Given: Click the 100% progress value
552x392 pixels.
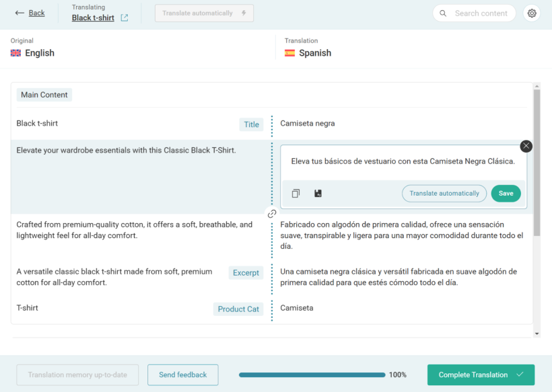Looking at the screenshot, I should coord(397,375).
